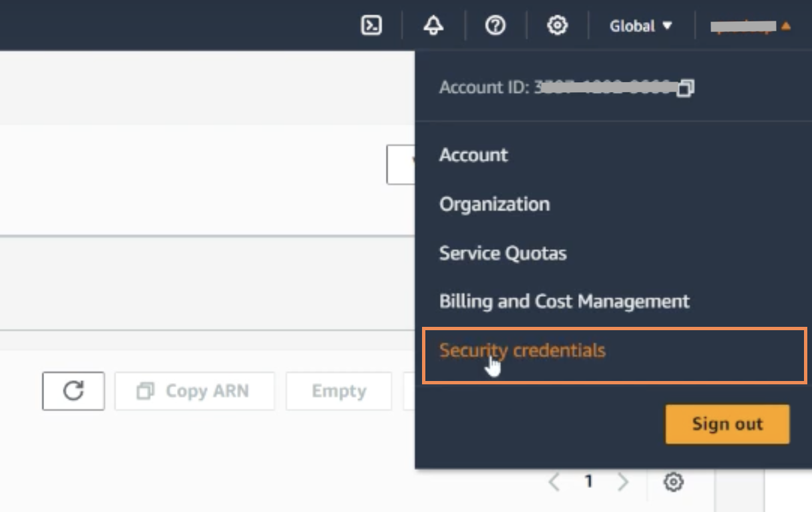
Task: Select Account from the menu
Action: pyautogui.click(x=473, y=155)
